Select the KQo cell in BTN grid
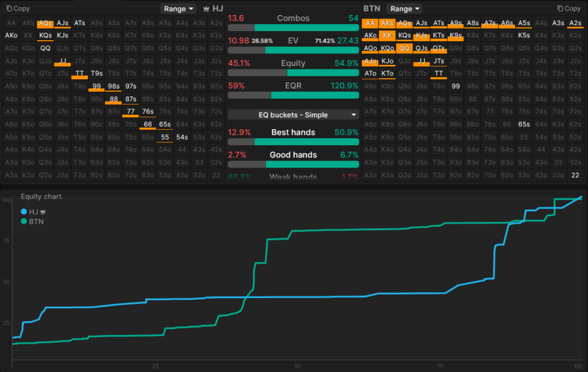588x372 pixels. pyautogui.click(x=388, y=48)
